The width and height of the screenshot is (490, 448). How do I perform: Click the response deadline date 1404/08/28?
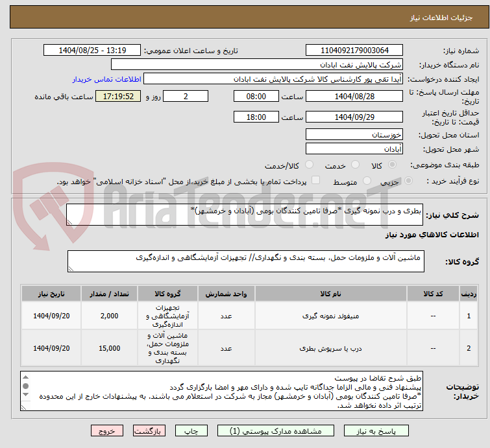click(354, 96)
